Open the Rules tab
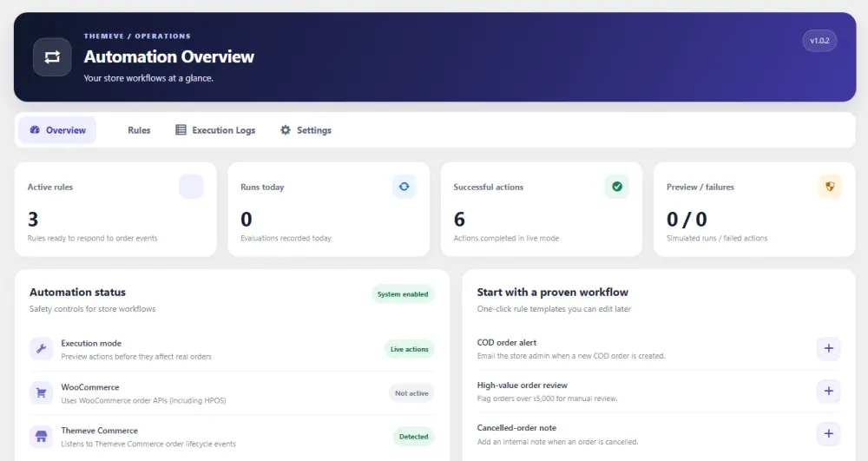This screenshot has height=461, width=868. tap(139, 130)
